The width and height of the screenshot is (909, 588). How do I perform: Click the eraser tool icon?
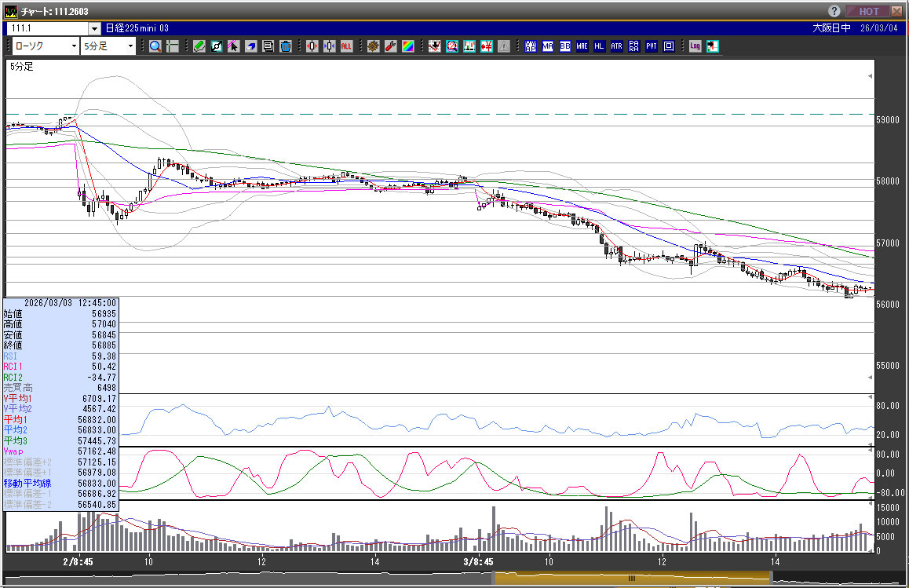251,46
